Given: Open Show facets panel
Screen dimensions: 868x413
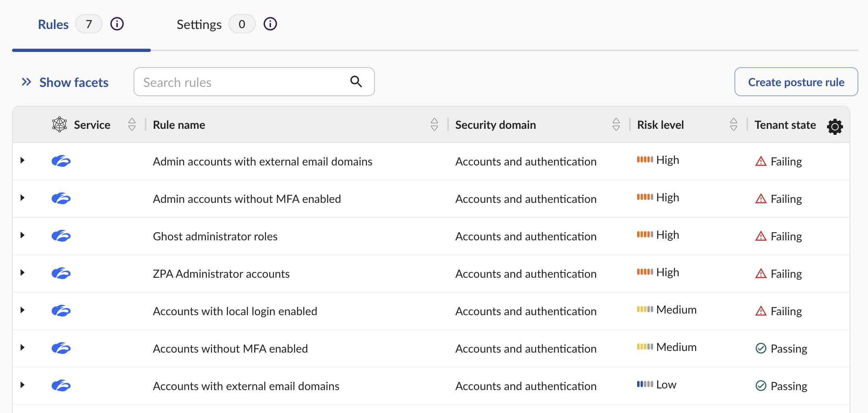Looking at the screenshot, I should 65,83.
